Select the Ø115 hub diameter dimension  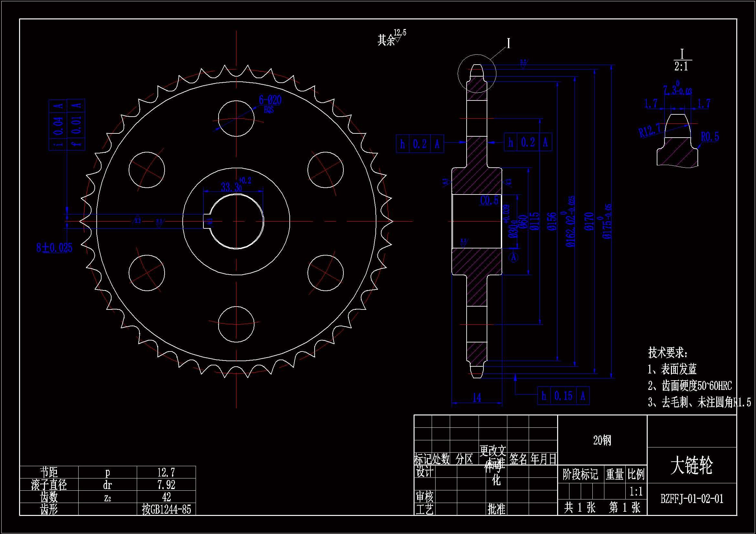coord(535,221)
